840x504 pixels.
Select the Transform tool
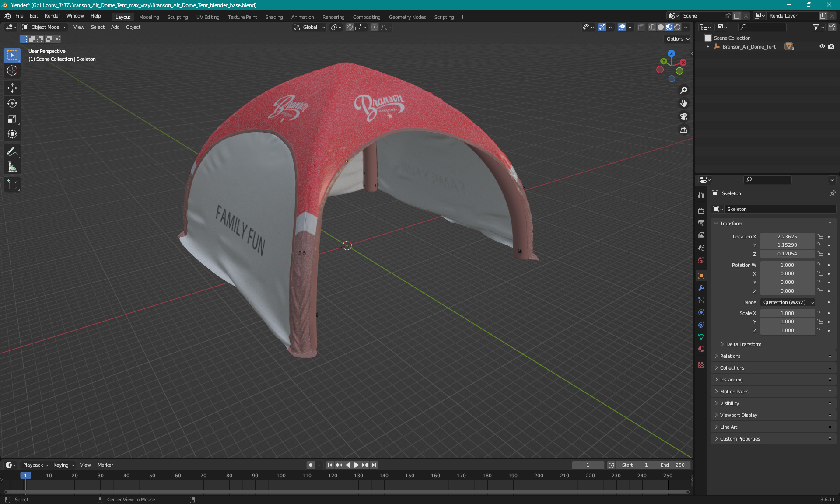pyautogui.click(x=12, y=134)
